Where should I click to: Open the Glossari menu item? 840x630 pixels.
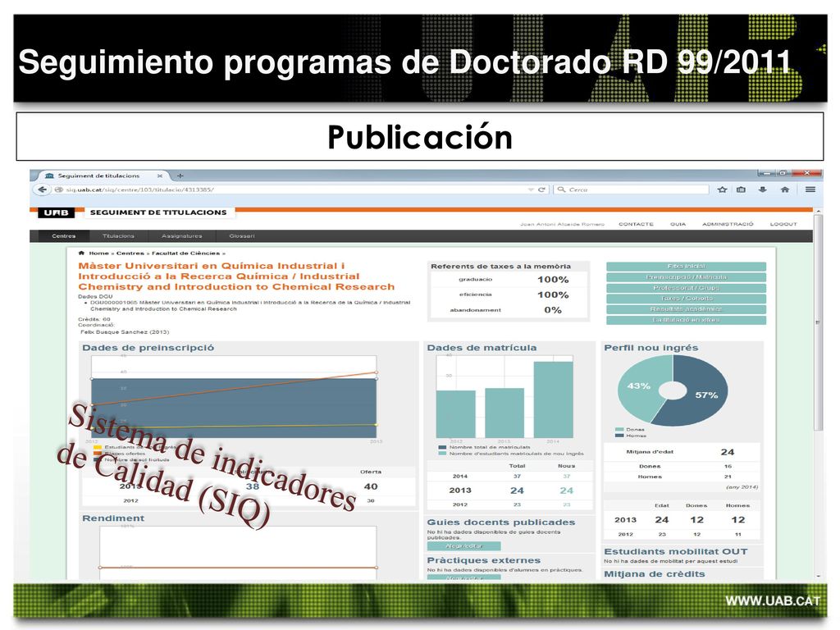tap(242, 236)
